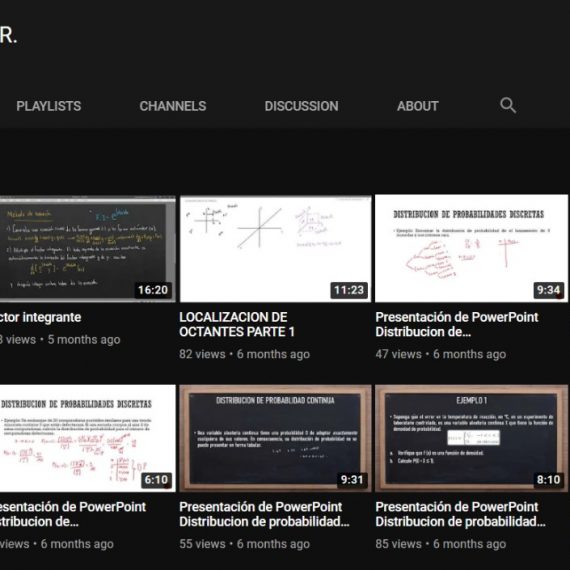Click the title of the 9:31 video
570x570 pixels.
pos(264,514)
